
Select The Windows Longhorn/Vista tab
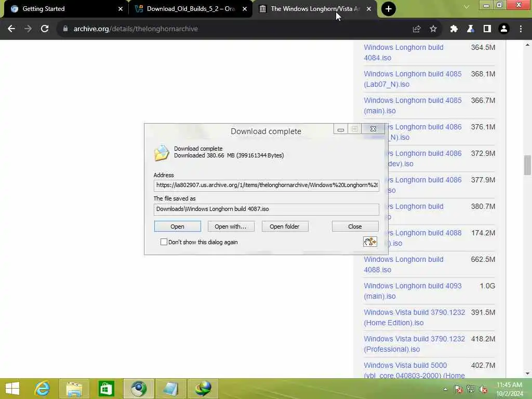pos(315,9)
